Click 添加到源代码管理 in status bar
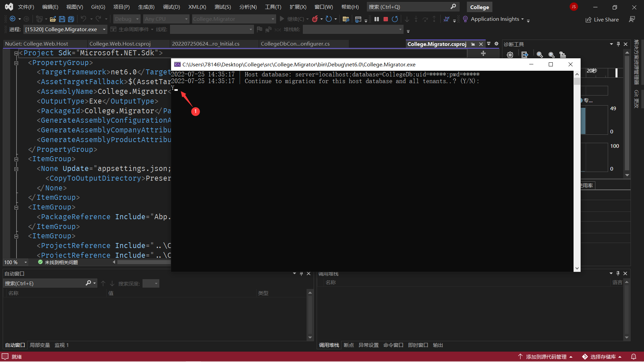 point(546,357)
